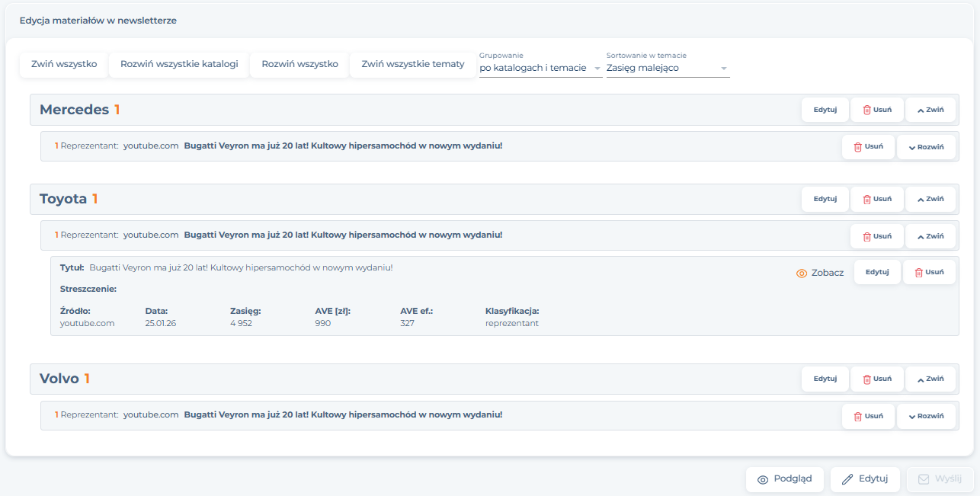
Task: Open the Sortowanie w temacie dropdown
Action: (668, 68)
